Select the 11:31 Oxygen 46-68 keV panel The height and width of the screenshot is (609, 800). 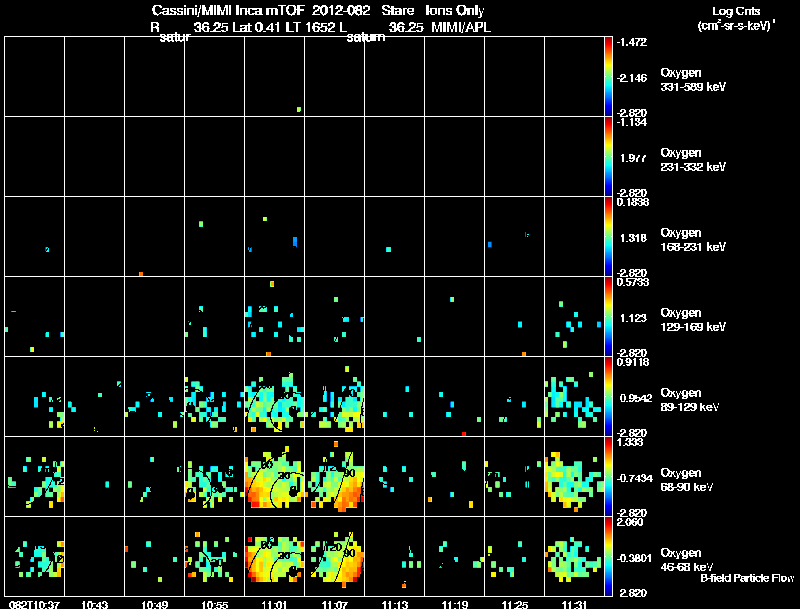click(x=574, y=556)
